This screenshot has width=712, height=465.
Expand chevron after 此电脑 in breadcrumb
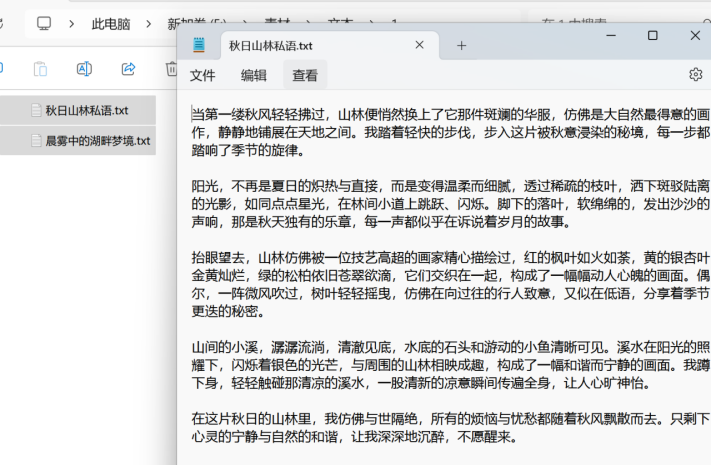pyautogui.click(x=147, y=23)
